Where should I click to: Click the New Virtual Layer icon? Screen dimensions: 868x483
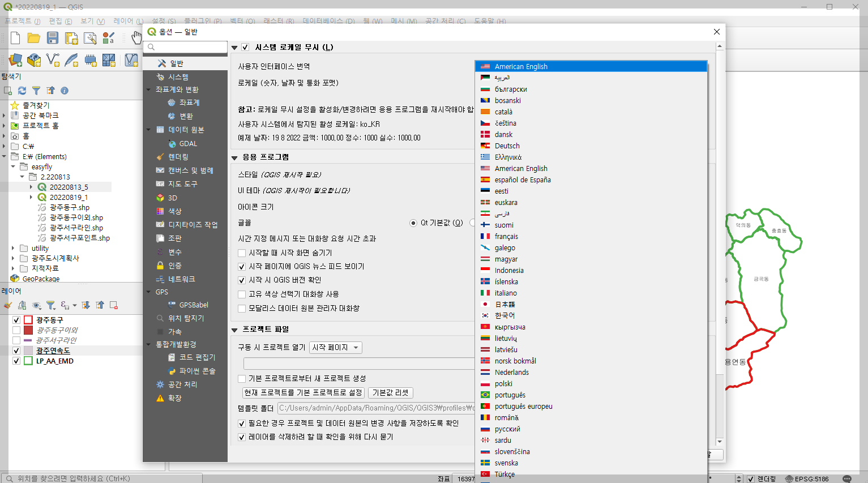coord(131,59)
